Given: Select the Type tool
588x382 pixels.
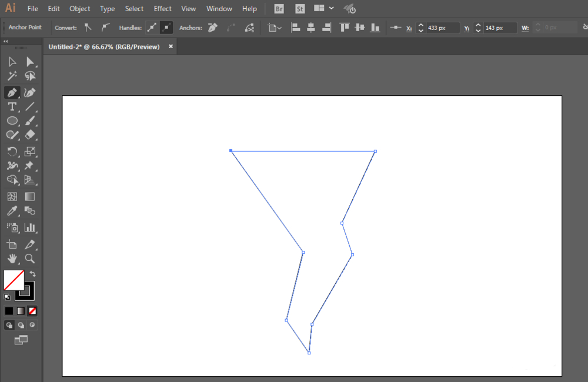Looking at the screenshot, I should coord(12,107).
